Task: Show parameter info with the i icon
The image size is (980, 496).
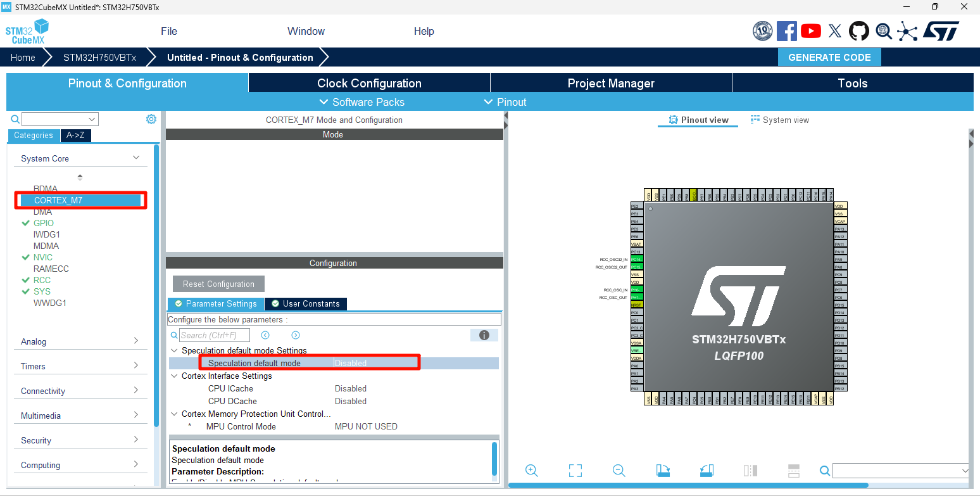Action: [484, 335]
